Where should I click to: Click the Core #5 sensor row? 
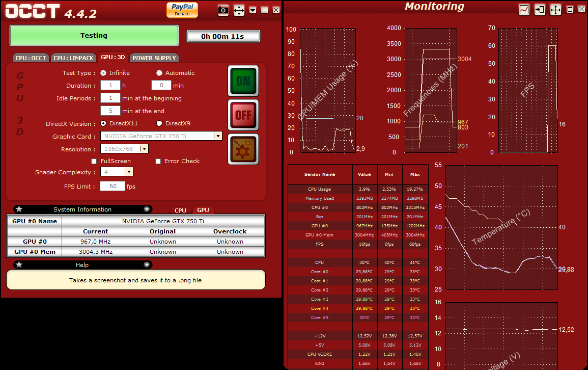point(358,318)
